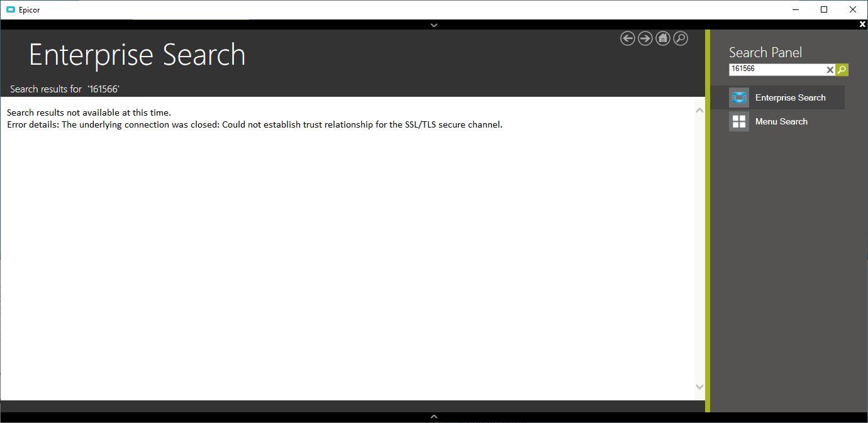Click the Menu Search grid icon
This screenshot has width=868, height=423.
[x=739, y=121]
